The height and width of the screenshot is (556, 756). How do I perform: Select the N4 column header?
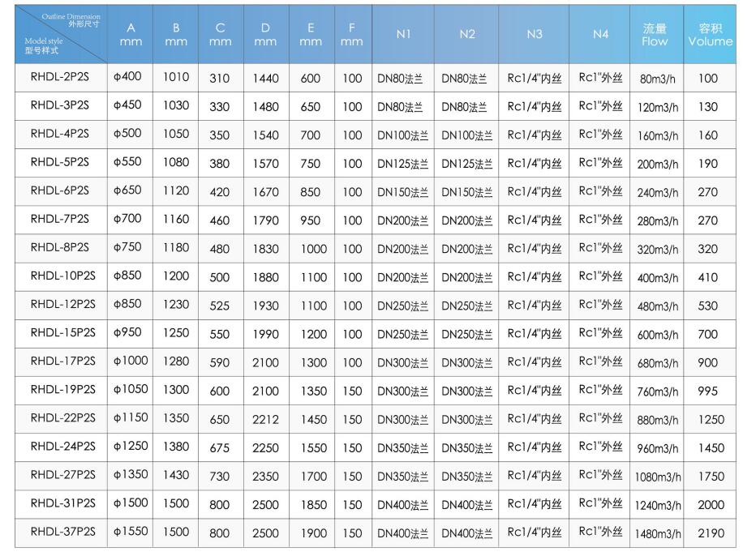pyautogui.click(x=600, y=34)
